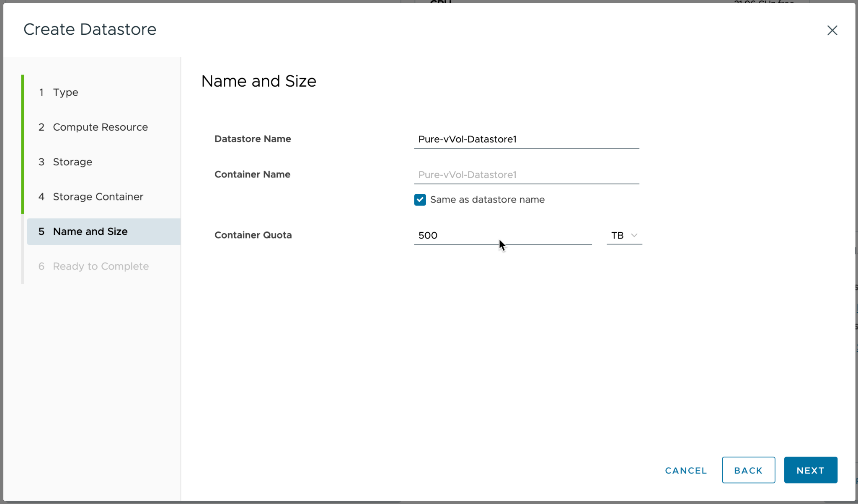This screenshot has width=858, height=504.
Task: Click the Datastore Name label
Action: tap(253, 139)
